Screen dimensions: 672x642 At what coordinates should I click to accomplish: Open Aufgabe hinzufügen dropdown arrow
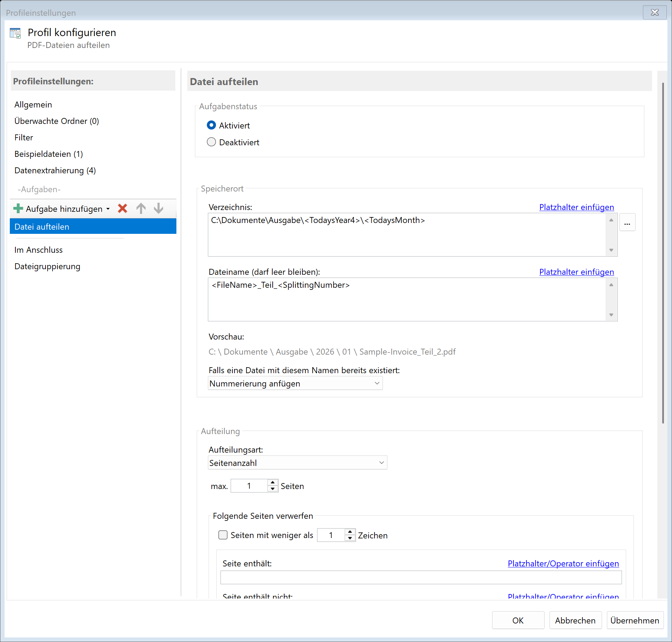108,209
